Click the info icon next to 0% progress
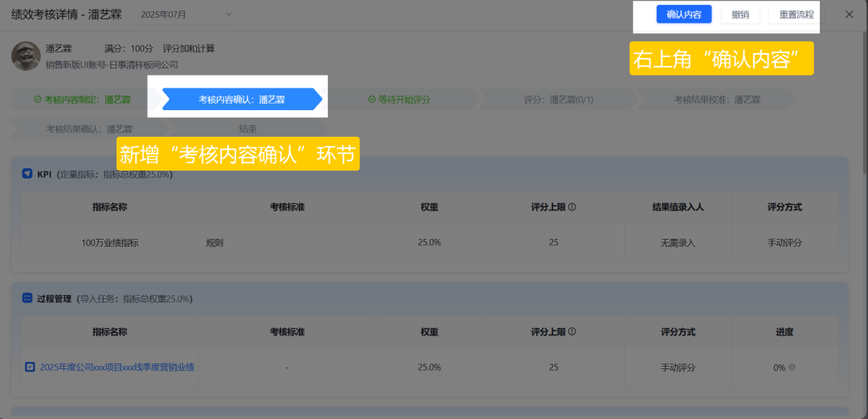Image resolution: width=868 pixels, height=419 pixels. pos(792,368)
